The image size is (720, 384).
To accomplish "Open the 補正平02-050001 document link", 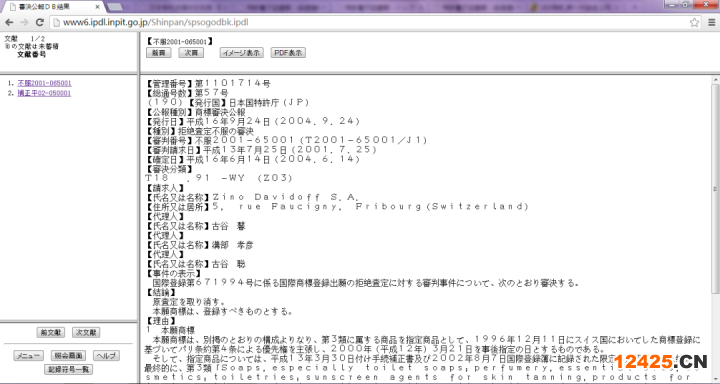I will [x=45, y=93].
